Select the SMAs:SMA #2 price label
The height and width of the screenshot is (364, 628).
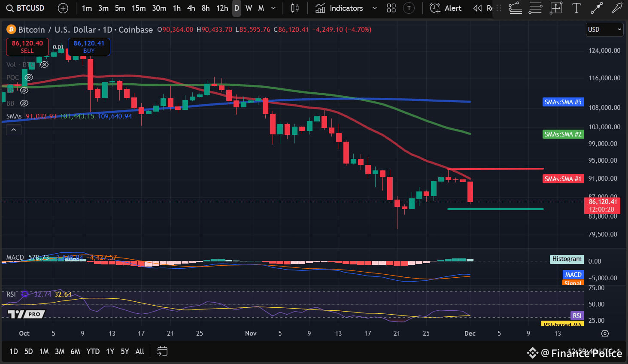pos(563,134)
